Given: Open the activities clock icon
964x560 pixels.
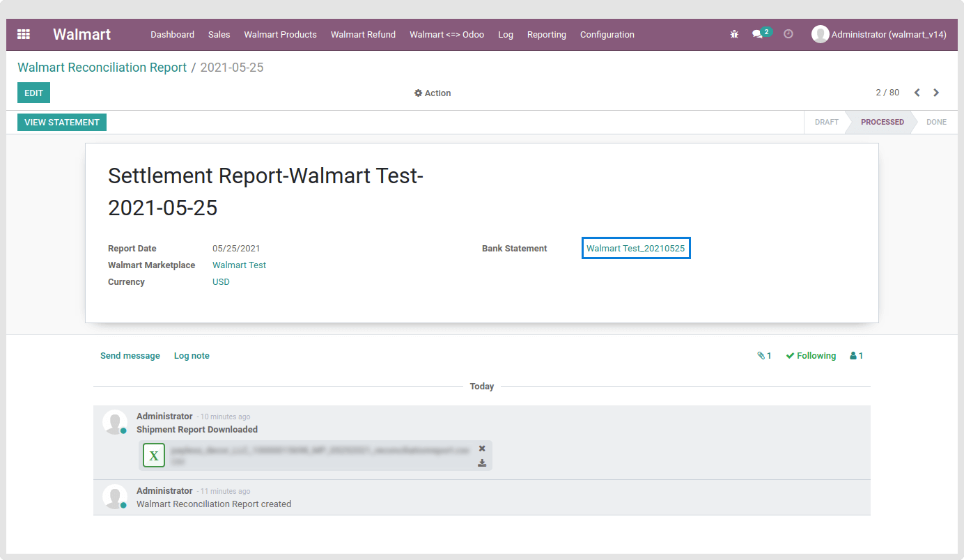Looking at the screenshot, I should coord(788,34).
